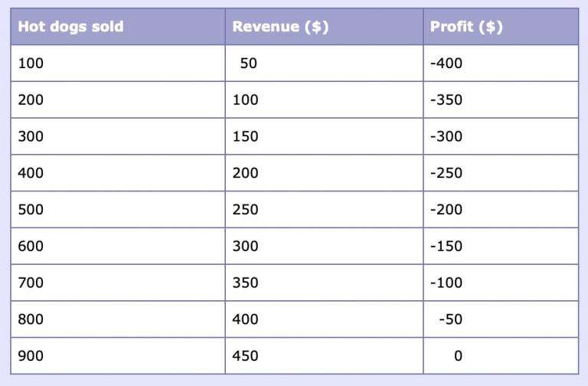588x386 pixels.
Task: Click the revenue cell showing 50
Action: pyautogui.click(x=249, y=64)
